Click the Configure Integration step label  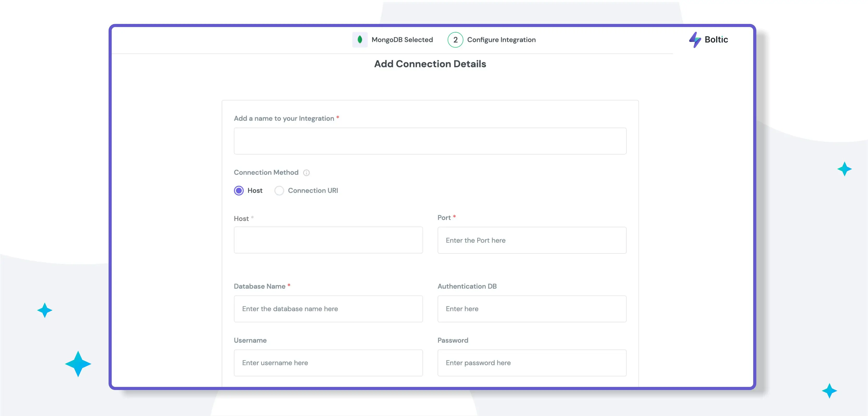click(501, 39)
